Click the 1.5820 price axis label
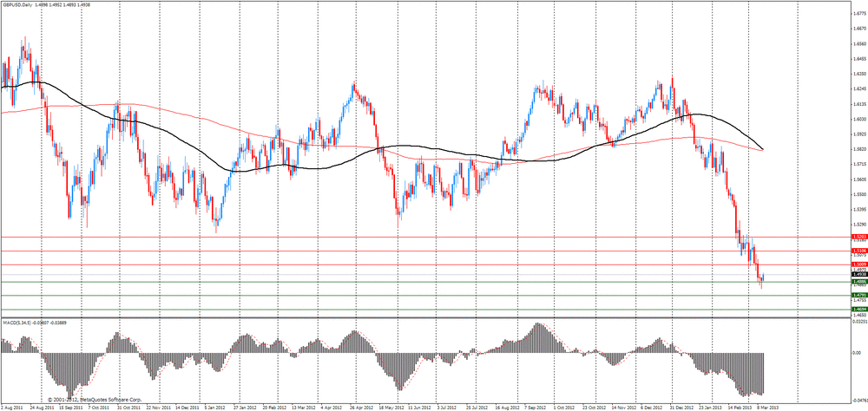The image size is (868, 411). pyautogui.click(x=859, y=149)
